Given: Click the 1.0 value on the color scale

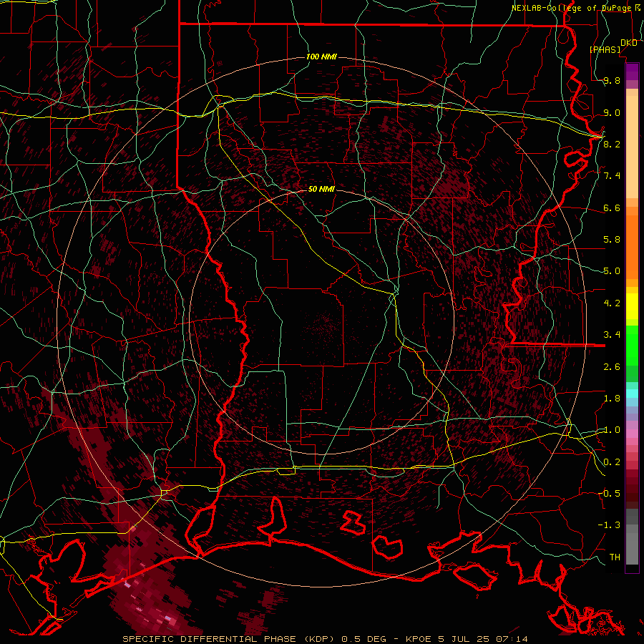Looking at the screenshot, I should coord(612,429).
